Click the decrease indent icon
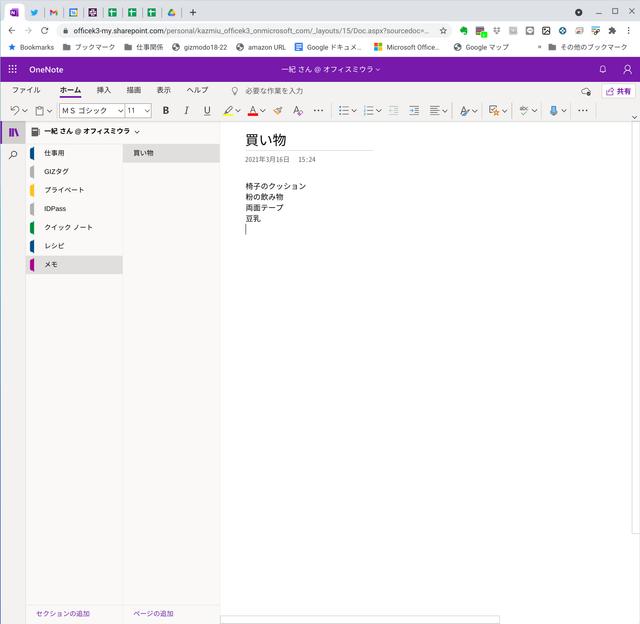This screenshot has height=624, width=640. coord(393,111)
